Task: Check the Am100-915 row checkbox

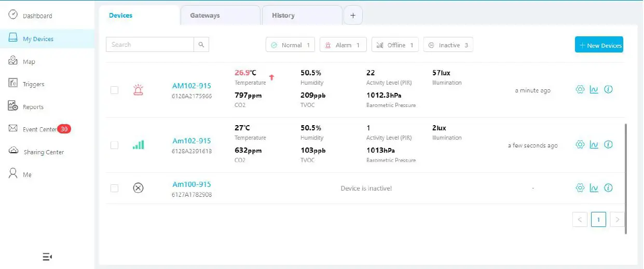Action: [x=115, y=188]
